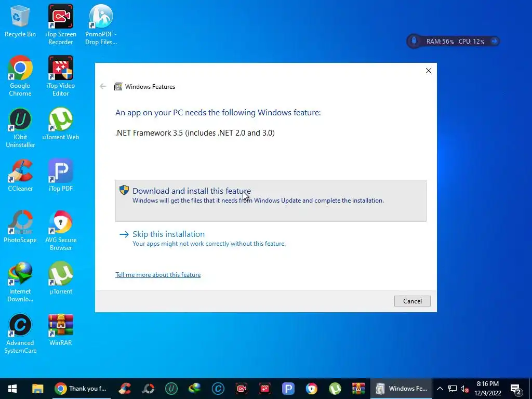Click Download and install this feature
This screenshot has width=532, height=399.
tap(271, 201)
